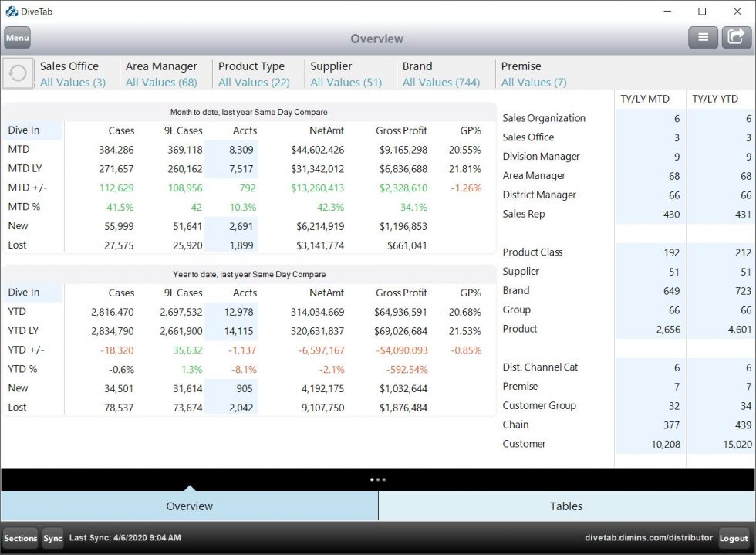
Task: Click the refresh icon beside the filter bar
Action: pyautogui.click(x=17, y=73)
